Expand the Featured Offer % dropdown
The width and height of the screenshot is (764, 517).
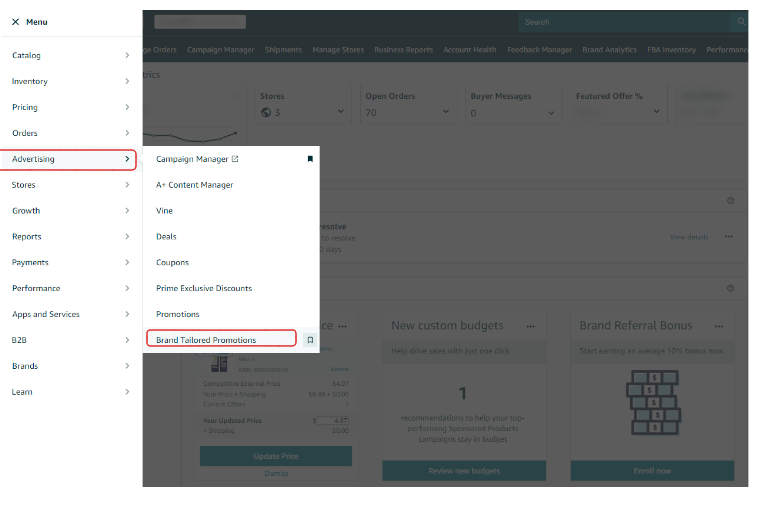pyautogui.click(x=656, y=112)
